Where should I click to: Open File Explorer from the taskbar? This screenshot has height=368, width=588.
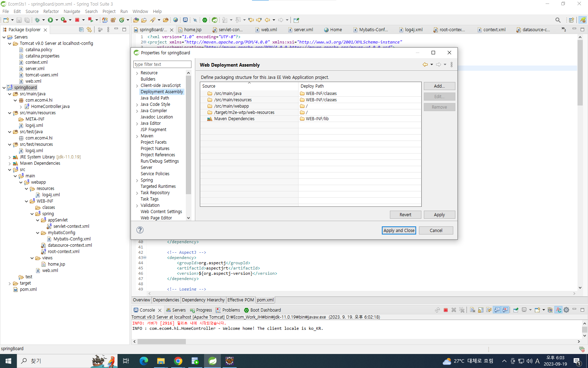coord(161,361)
